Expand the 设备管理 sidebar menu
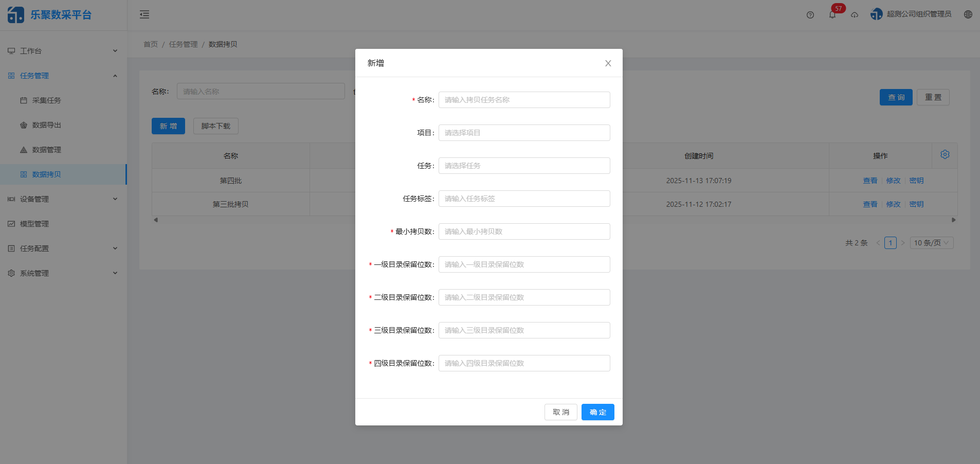 63,199
